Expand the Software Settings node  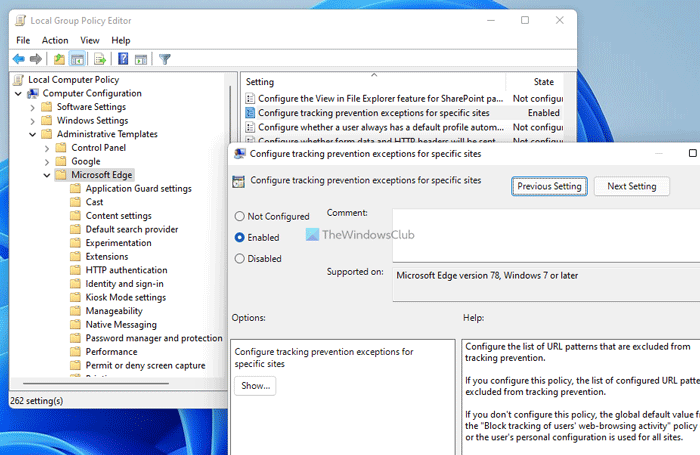click(32, 108)
